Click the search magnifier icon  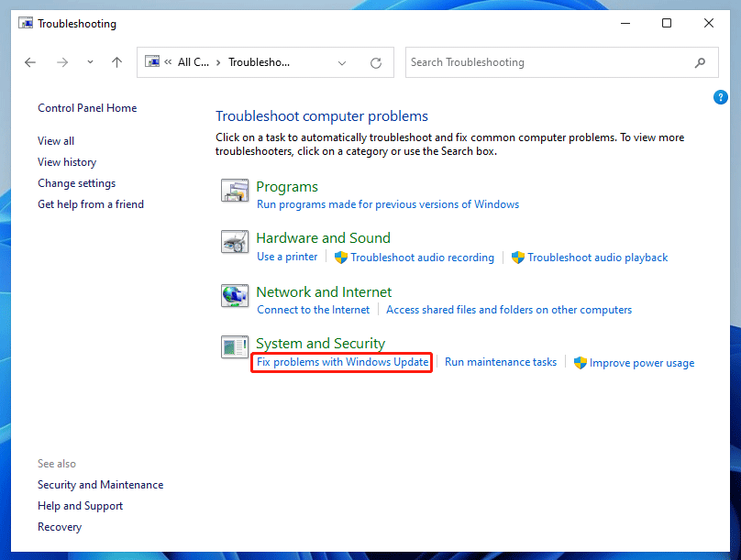click(x=700, y=62)
